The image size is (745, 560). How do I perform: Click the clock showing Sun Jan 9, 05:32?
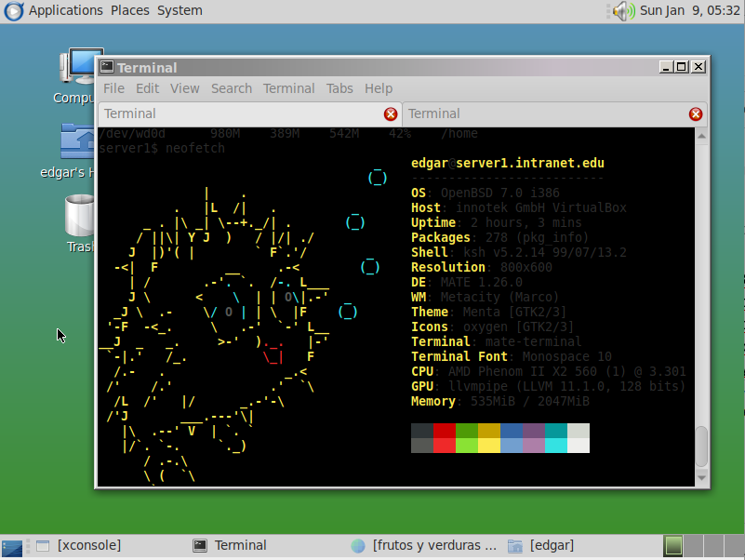coord(690,10)
